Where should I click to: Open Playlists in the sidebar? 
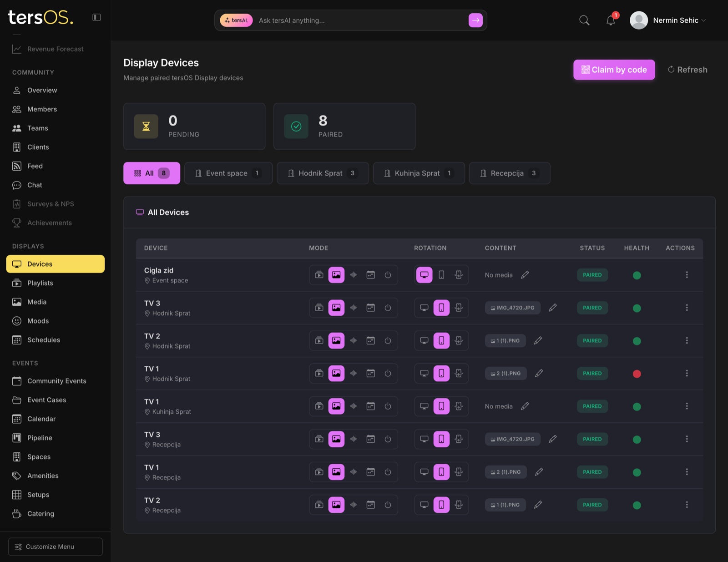[40, 283]
